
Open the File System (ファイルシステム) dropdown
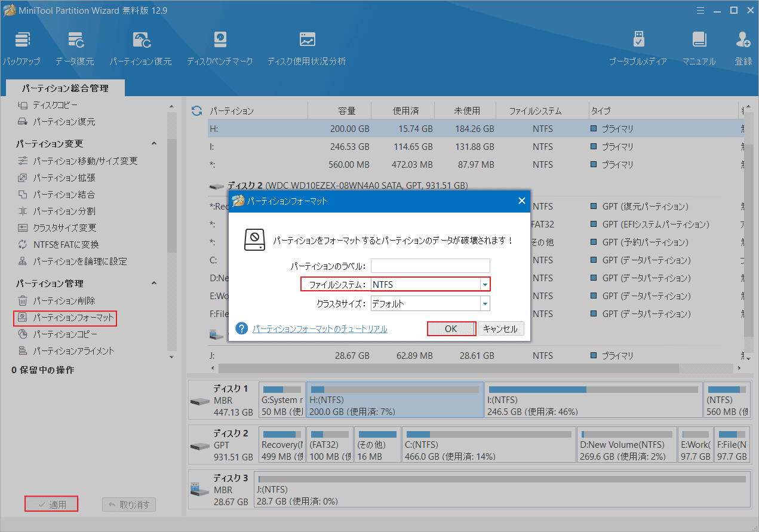[x=485, y=285]
